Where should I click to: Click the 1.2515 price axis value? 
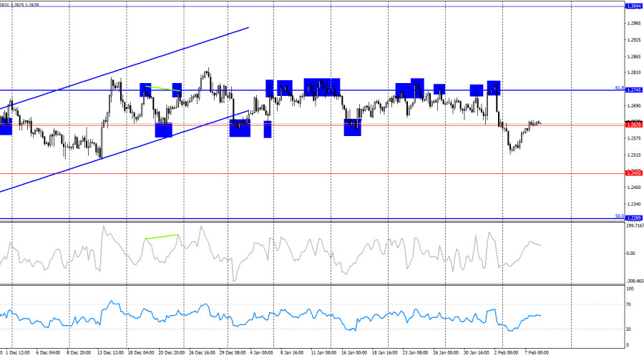pyautogui.click(x=634, y=155)
